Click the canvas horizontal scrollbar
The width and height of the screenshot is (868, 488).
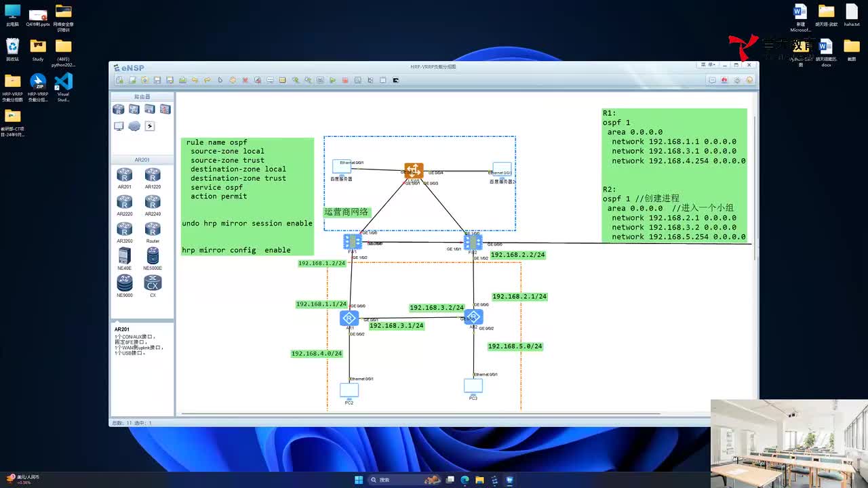420,413
